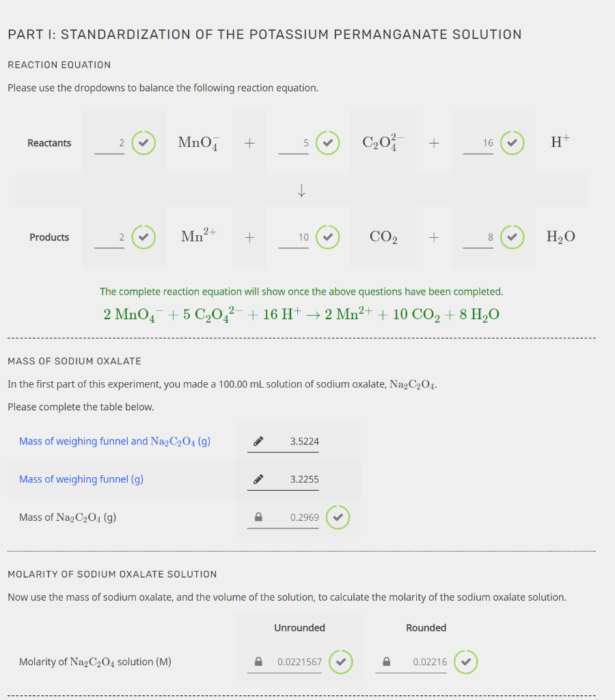This screenshot has width=615, height=700.
Task: Toggle the checkmark for H2O coefficient 8
Action: pyautogui.click(x=512, y=237)
